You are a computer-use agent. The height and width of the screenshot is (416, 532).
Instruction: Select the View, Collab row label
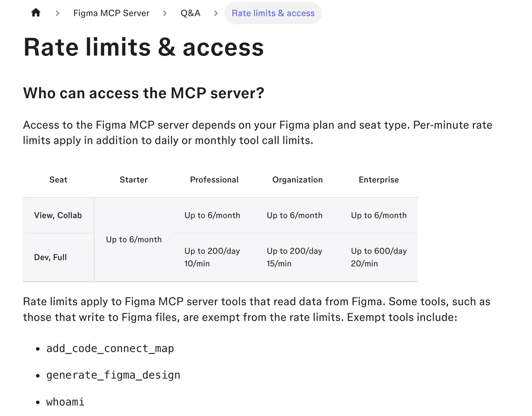coord(58,215)
